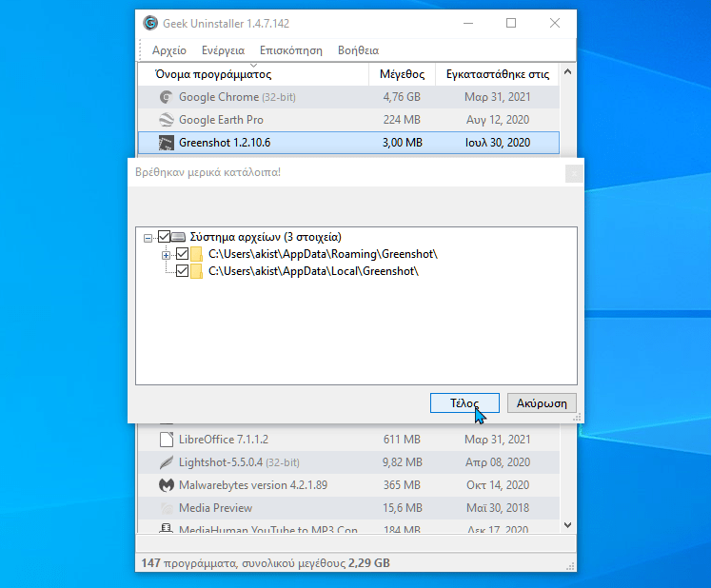The image size is (711, 588).
Task: Click the Βρέθηκαν μερικά κατάλοιπα! dialog title
Action: [208, 172]
